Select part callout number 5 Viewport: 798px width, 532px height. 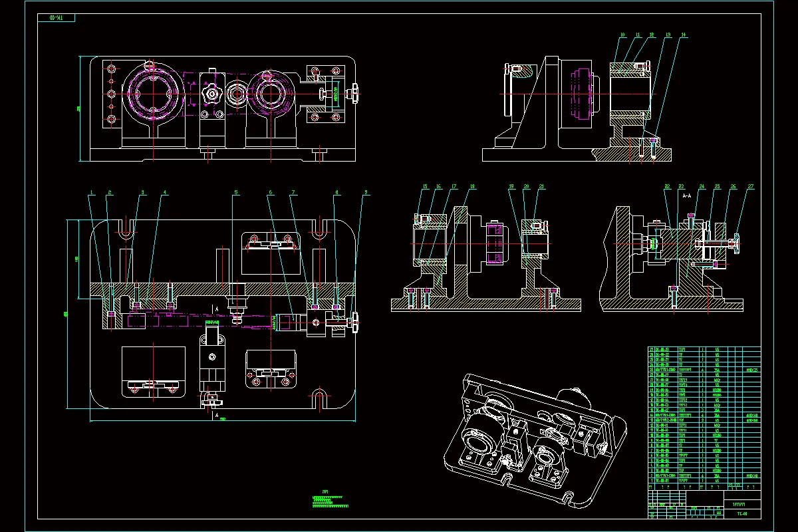(235, 193)
